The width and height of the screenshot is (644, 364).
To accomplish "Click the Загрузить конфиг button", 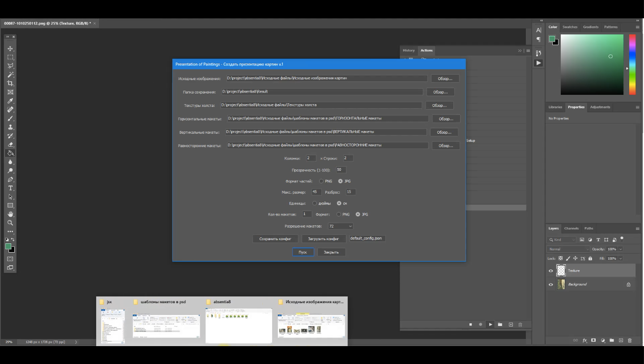I will pyautogui.click(x=324, y=239).
